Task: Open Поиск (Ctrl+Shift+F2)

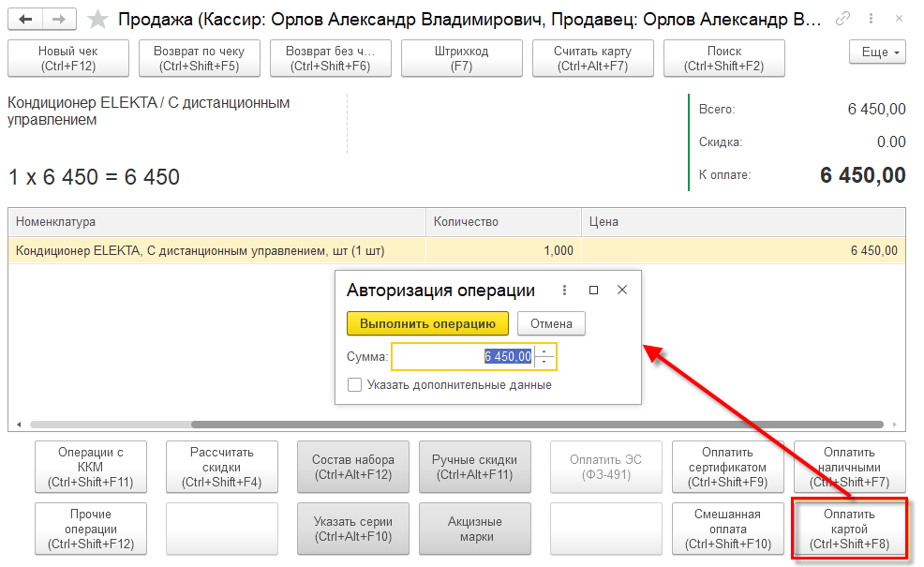Action: 724,58
